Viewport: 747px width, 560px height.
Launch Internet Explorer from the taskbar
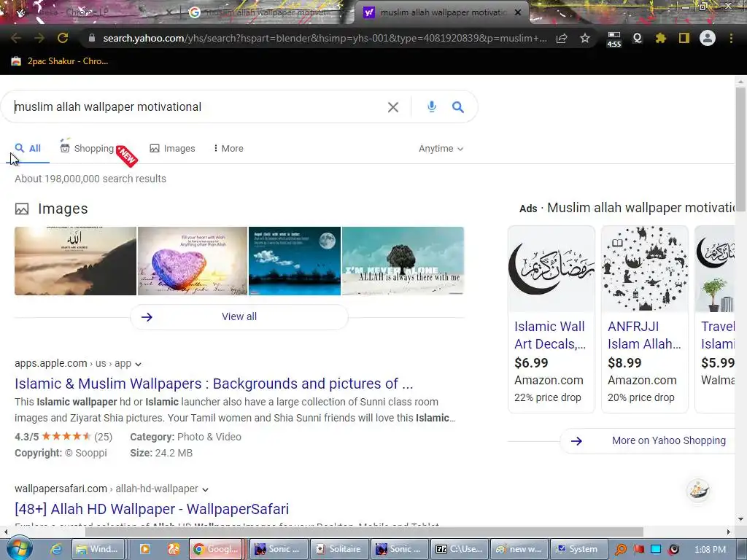[56, 549]
